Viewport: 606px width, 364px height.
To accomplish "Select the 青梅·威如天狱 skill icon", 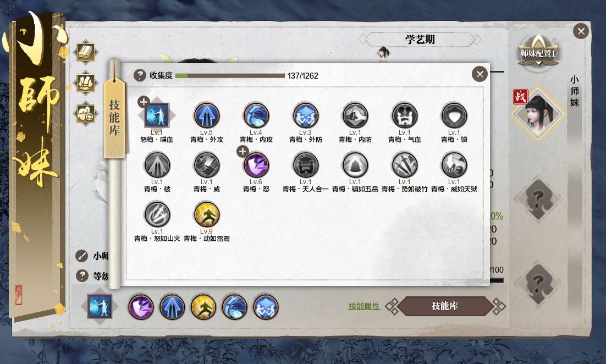I will click(454, 164).
